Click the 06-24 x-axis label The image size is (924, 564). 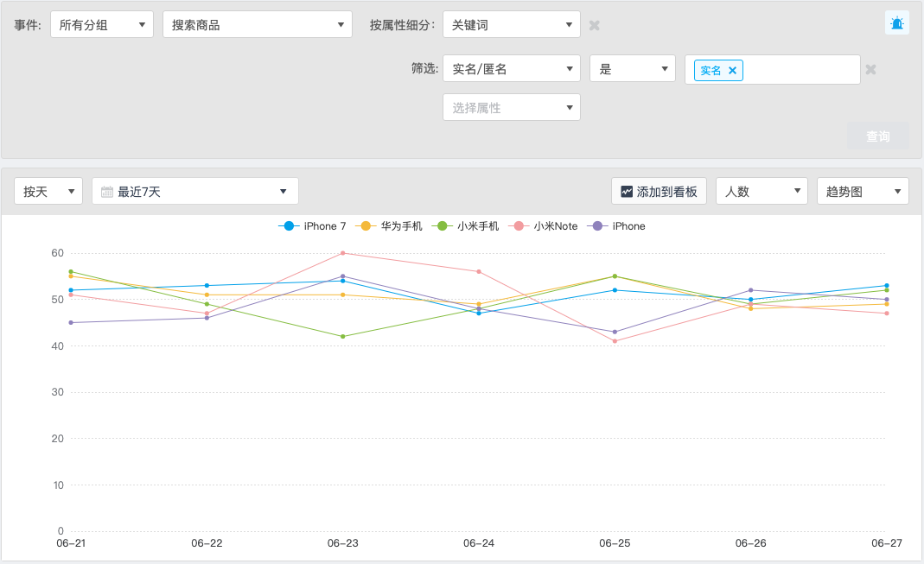(479, 543)
